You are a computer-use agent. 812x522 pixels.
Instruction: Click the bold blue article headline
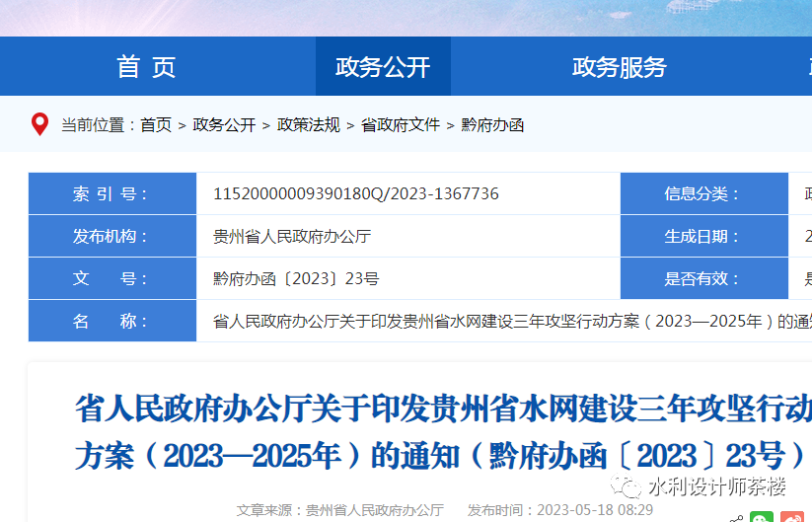(x=443, y=432)
